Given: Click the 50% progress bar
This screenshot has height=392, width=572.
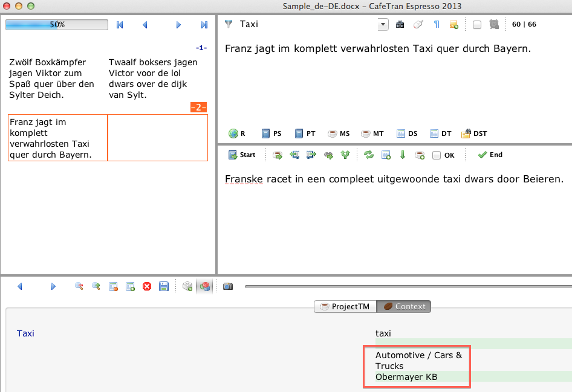Looking at the screenshot, I should [x=57, y=25].
